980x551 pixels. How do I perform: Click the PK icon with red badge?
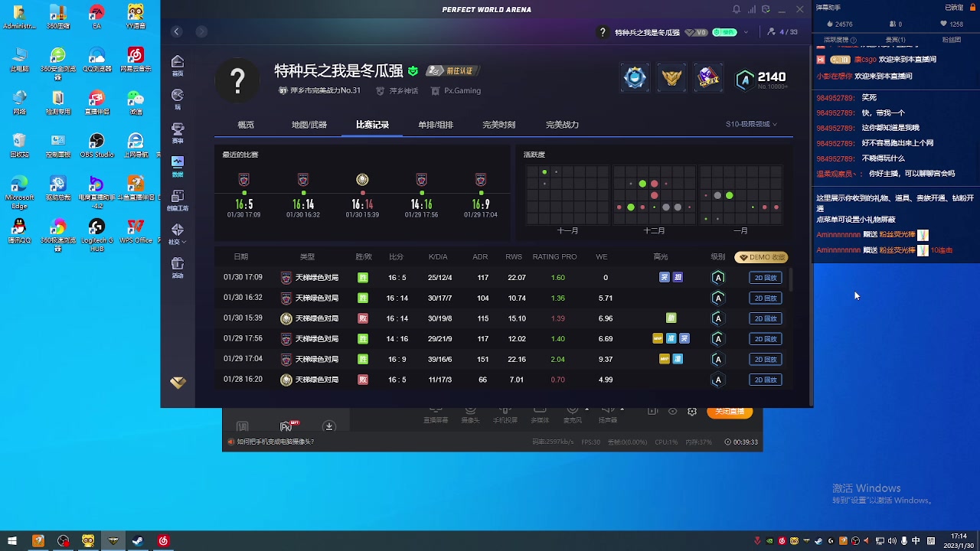(287, 426)
